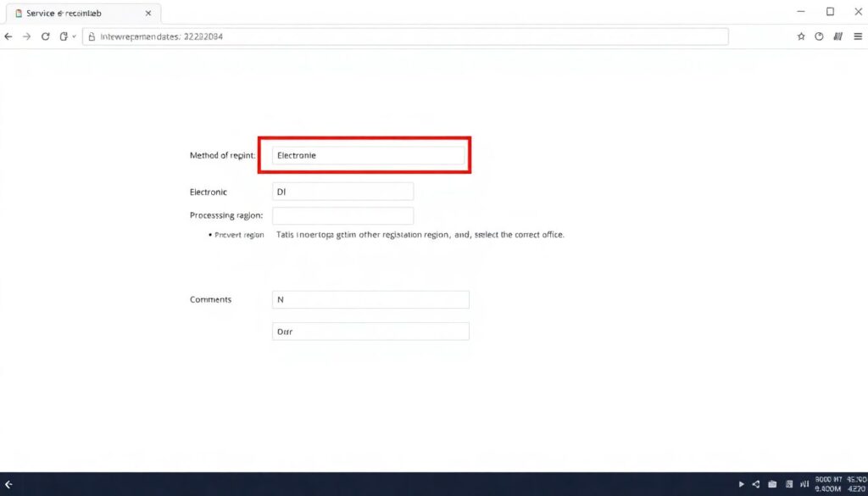Open the browser hamburger menu
Image resolution: width=868 pixels, height=496 pixels.
coord(856,37)
